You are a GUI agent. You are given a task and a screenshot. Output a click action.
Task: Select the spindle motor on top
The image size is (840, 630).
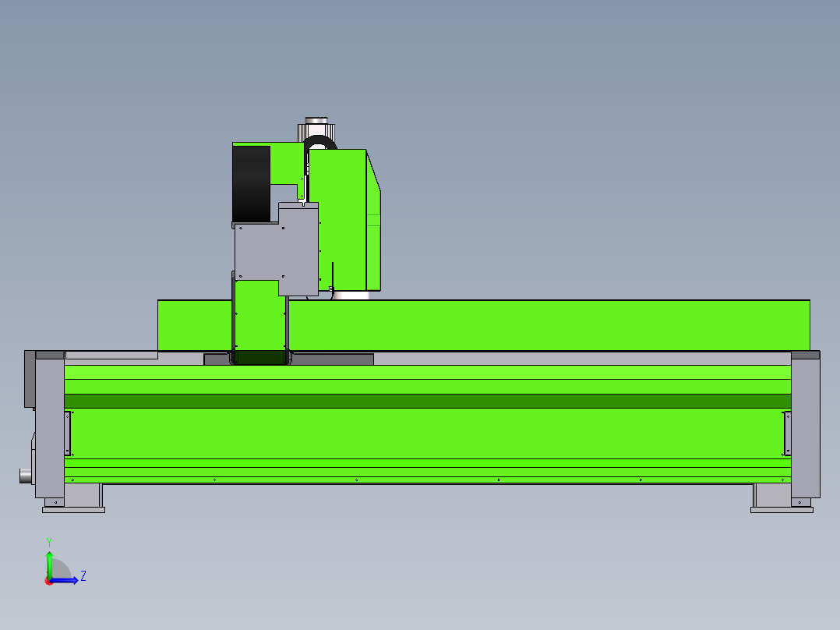coord(316,129)
